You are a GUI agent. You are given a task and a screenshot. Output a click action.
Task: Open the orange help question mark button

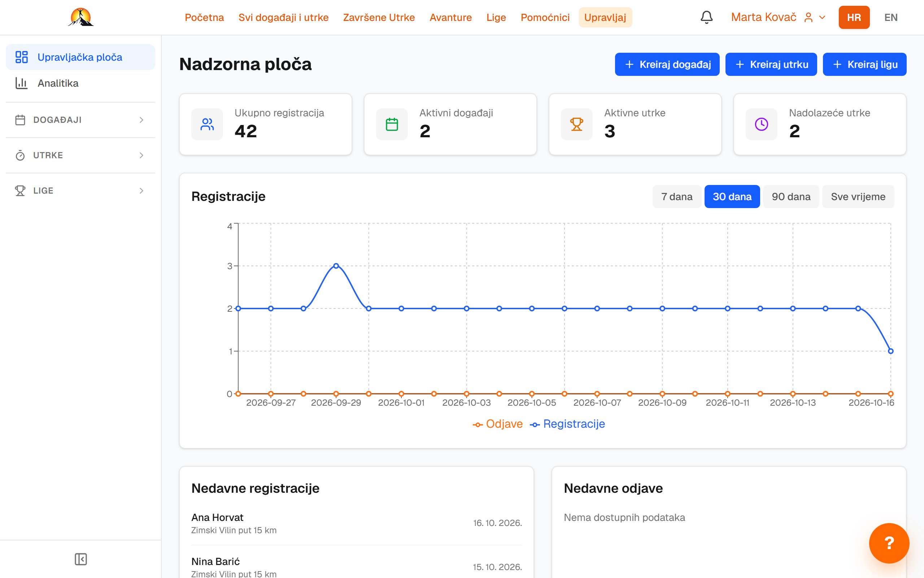coord(889,543)
